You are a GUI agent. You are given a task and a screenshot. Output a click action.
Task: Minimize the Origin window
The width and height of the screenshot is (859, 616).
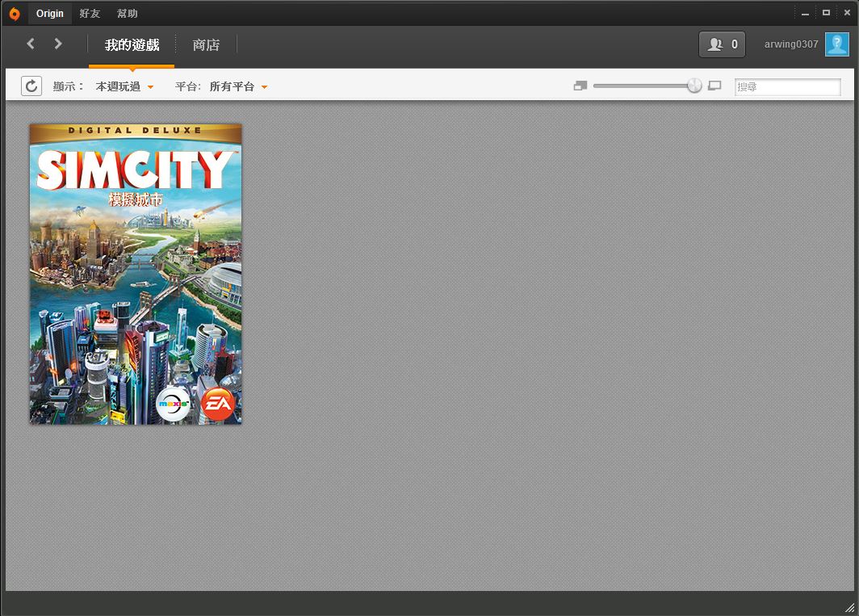click(x=805, y=13)
